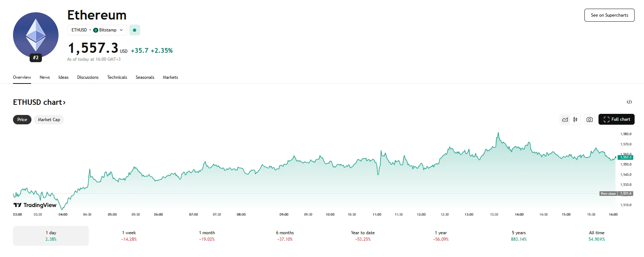The width and height of the screenshot is (644, 257).
Task: Click the Ethereum logo icon
Action: (35, 35)
